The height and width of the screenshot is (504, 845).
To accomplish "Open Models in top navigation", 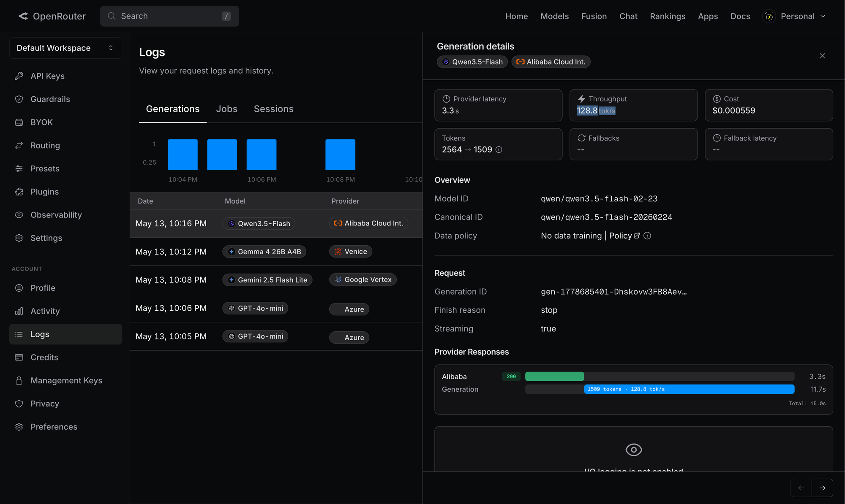I will click(555, 16).
